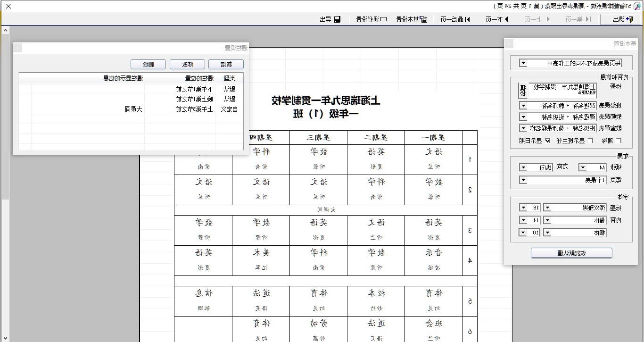The image size is (644, 342).
Task: Open the 内容 font size 14 dropdown
Action: tap(523, 220)
